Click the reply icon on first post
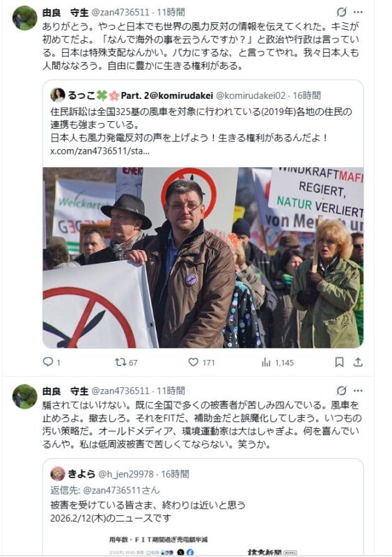 48,362
